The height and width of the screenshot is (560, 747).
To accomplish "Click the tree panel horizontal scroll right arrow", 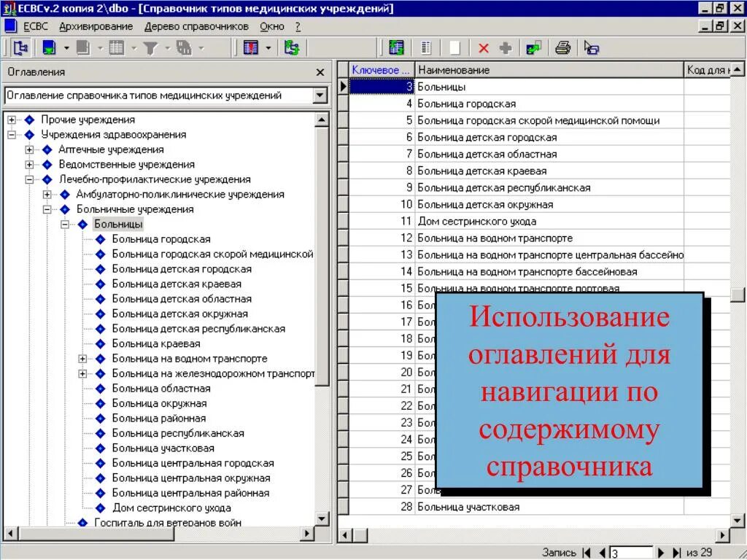I will tap(307, 534).
